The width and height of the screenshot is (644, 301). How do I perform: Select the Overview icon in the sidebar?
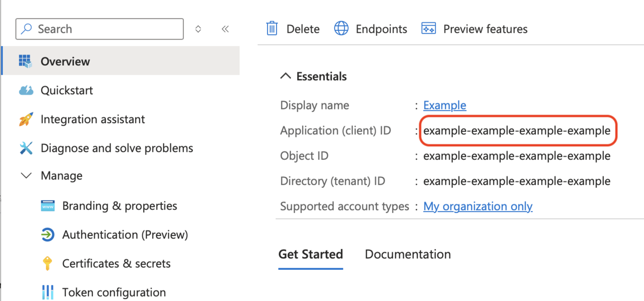[x=25, y=61]
